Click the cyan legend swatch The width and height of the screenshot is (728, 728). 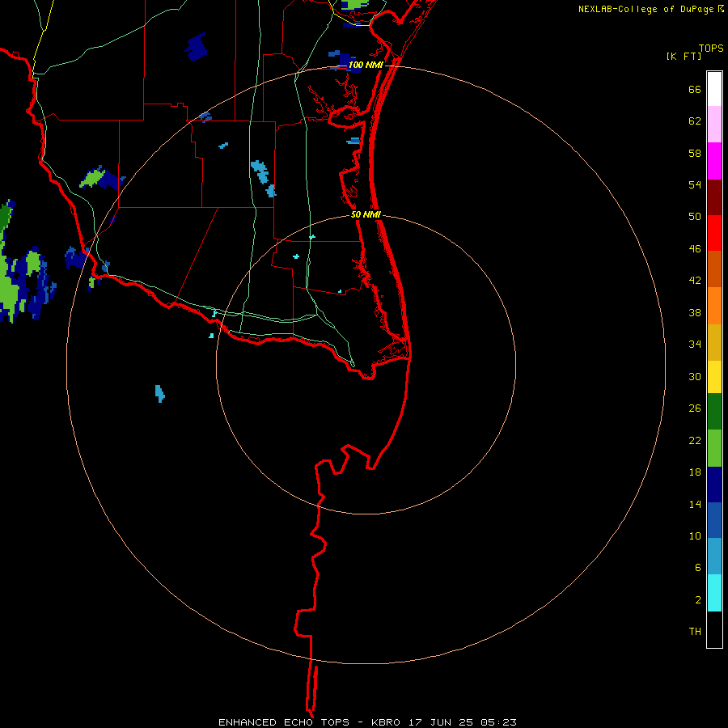click(x=714, y=593)
